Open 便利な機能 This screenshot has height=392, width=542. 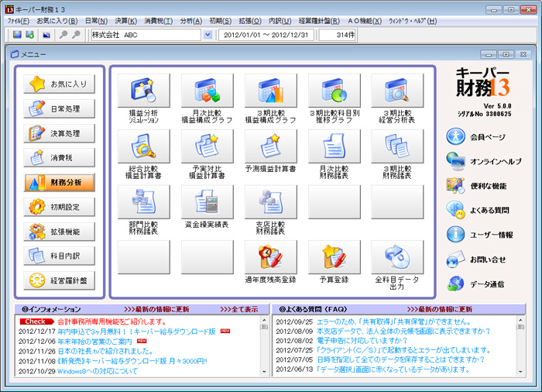tap(476, 186)
